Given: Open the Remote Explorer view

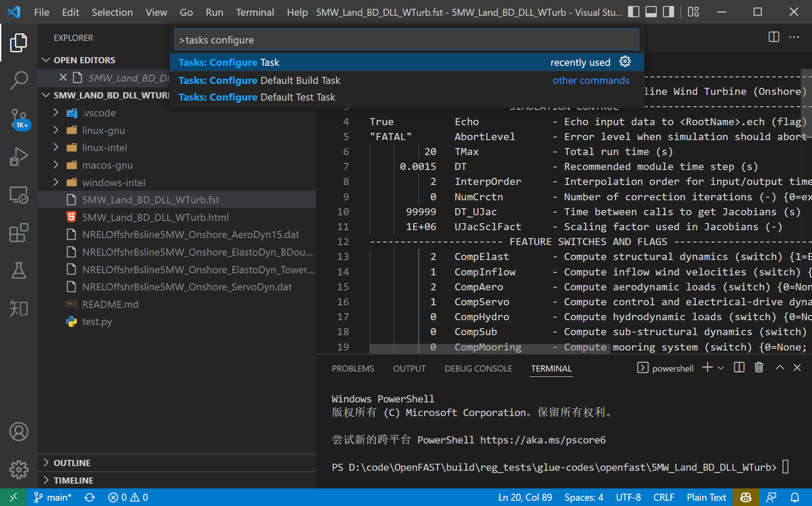Looking at the screenshot, I should (x=19, y=195).
